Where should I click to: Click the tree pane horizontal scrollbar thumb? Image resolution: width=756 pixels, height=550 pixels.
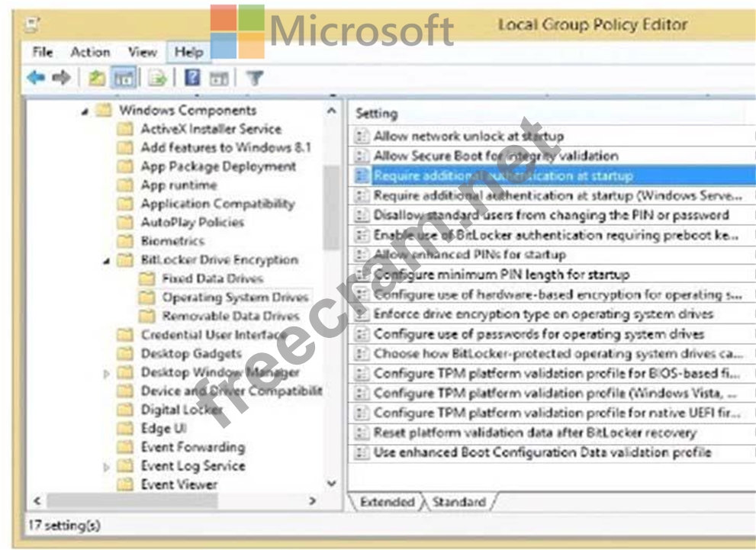132,501
